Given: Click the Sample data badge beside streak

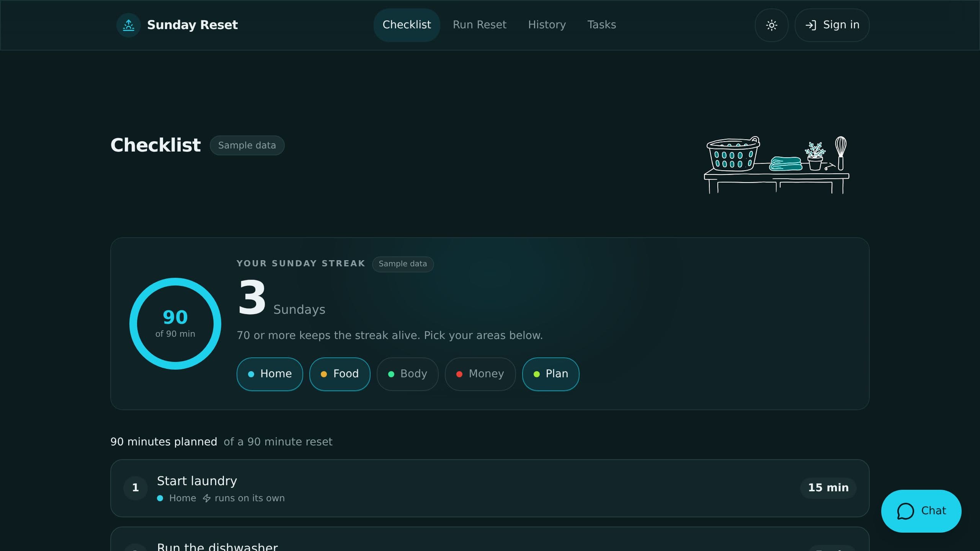Looking at the screenshot, I should pos(403,264).
